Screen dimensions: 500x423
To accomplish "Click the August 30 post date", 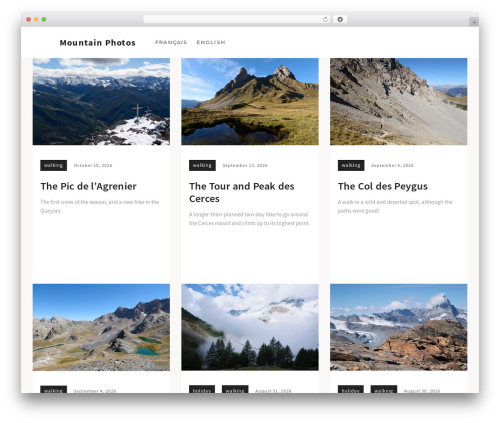I will [x=422, y=391].
